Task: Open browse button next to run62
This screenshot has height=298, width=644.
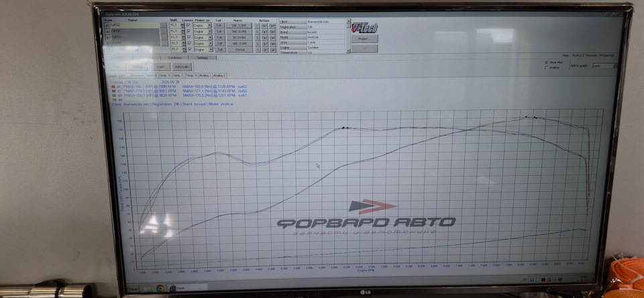Action: (164, 25)
